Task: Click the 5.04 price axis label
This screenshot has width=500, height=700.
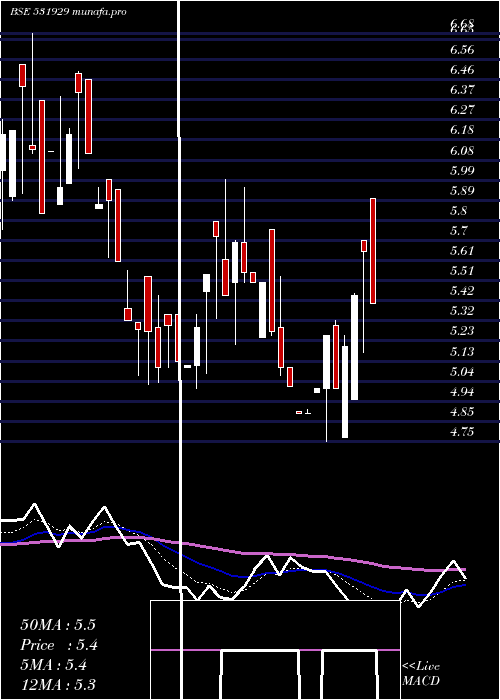Action: click(x=462, y=372)
